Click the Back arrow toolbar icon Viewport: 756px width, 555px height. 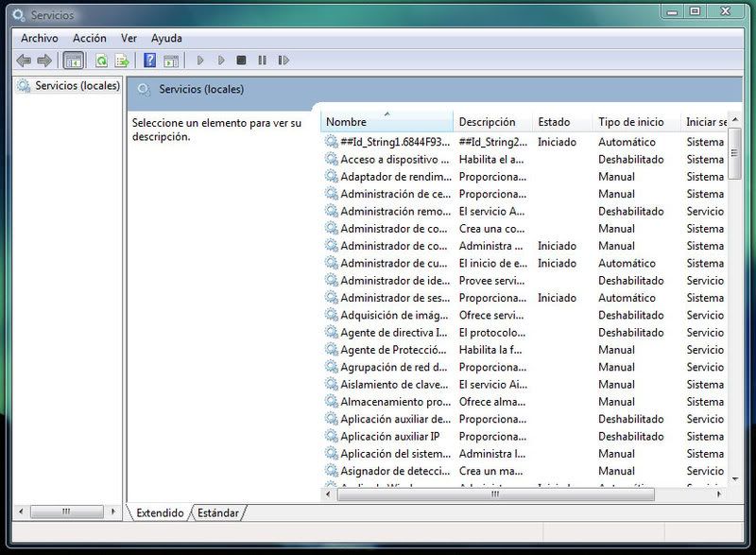coord(24,61)
